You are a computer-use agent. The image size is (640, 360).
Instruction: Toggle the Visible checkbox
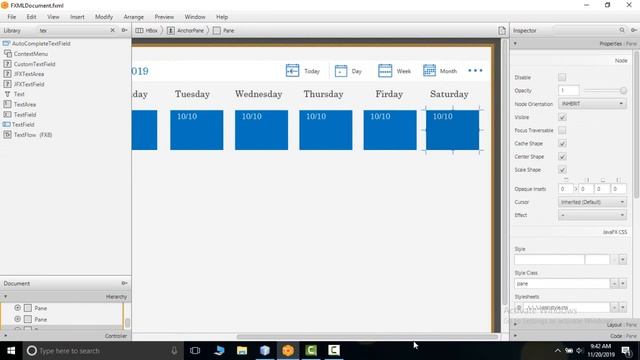tap(562, 117)
